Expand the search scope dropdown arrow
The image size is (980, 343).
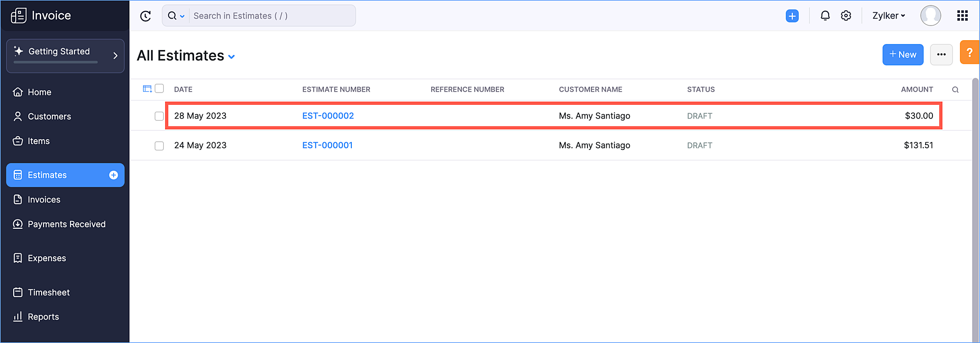click(x=182, y=16)
